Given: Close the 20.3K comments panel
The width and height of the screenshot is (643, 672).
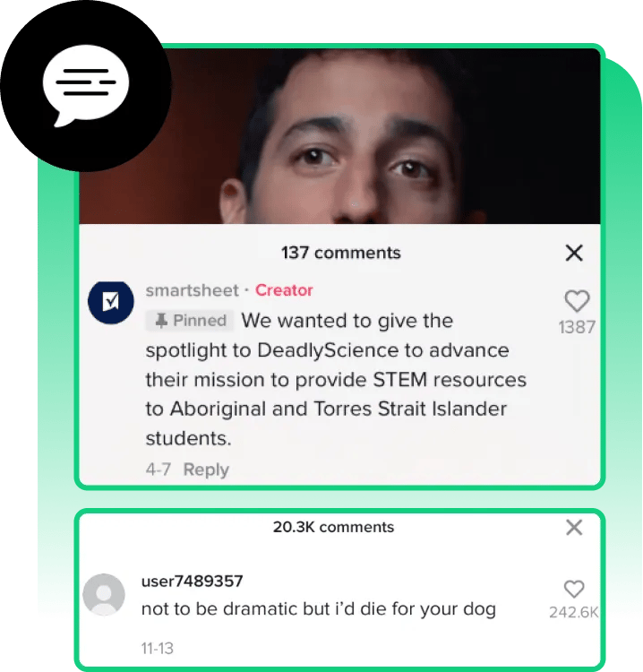Looking at the screenshot, I should [x=574, y=527].
